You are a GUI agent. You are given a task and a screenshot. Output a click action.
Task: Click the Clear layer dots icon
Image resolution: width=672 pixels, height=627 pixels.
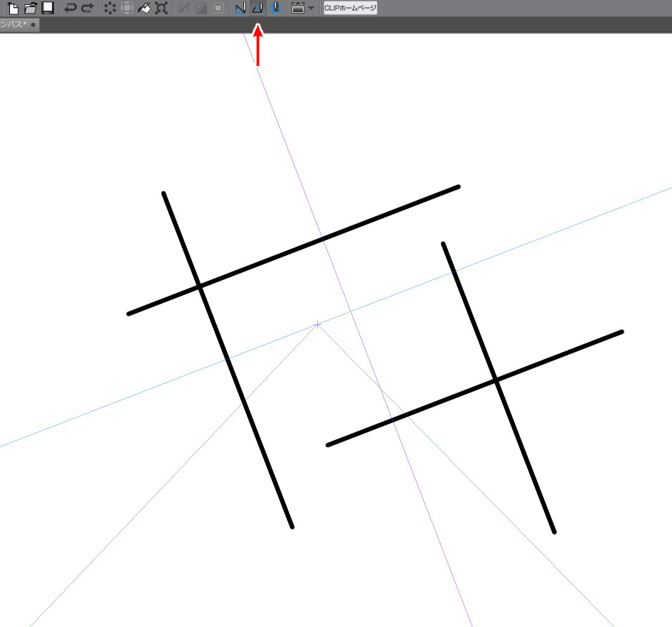pyautogui.click(x=110, y=8)
